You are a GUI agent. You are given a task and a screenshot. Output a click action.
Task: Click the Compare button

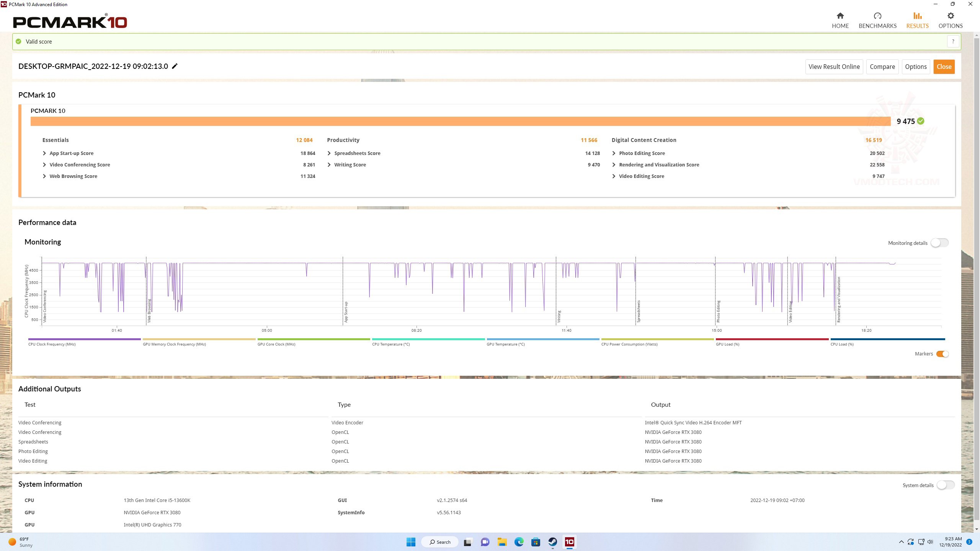tap(882, 67)
